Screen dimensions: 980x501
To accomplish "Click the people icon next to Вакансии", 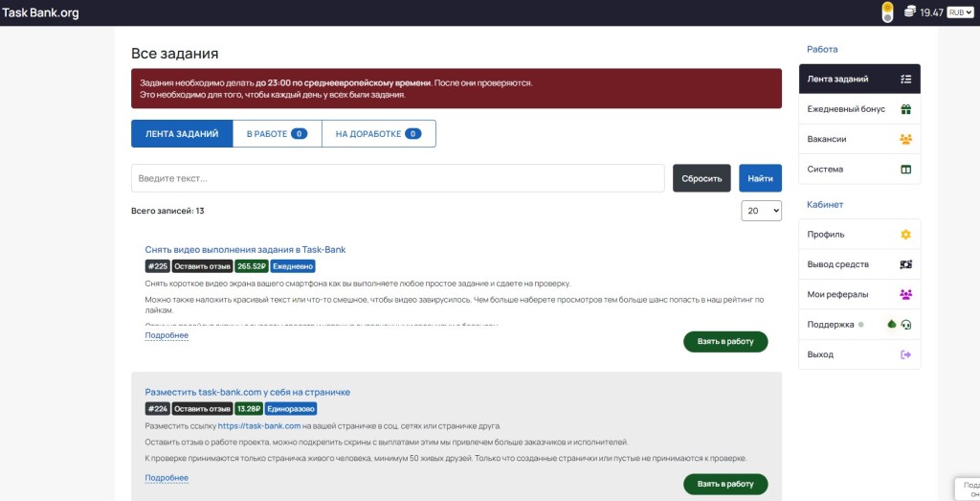I will pos(906,140).
